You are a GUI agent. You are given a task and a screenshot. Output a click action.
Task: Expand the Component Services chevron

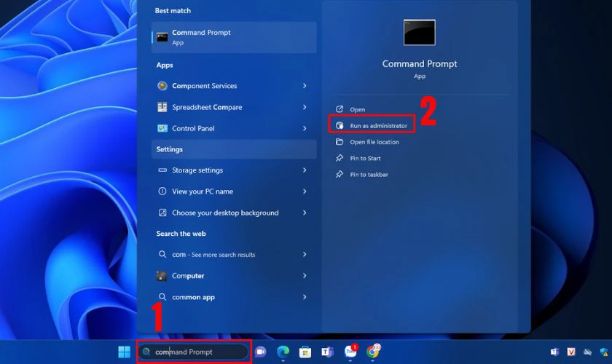coord(305,86)
